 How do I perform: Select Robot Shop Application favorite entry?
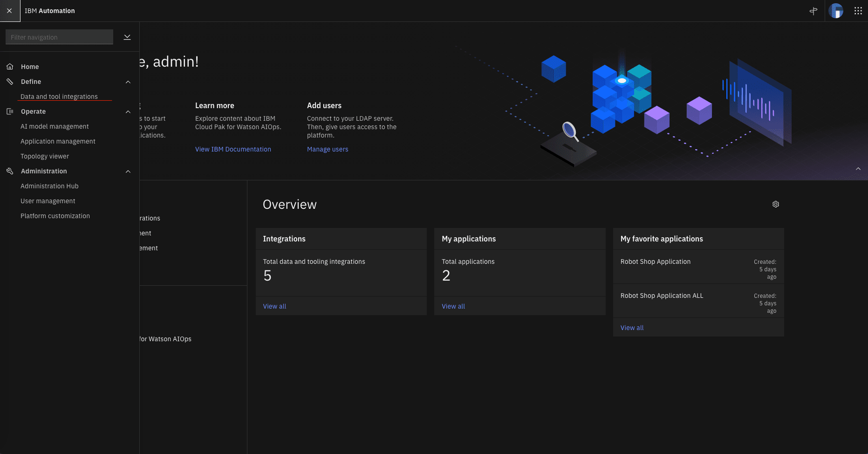[655, 261]
